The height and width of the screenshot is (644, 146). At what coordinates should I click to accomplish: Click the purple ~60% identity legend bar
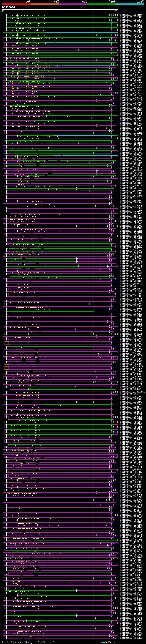pos(73,4)
